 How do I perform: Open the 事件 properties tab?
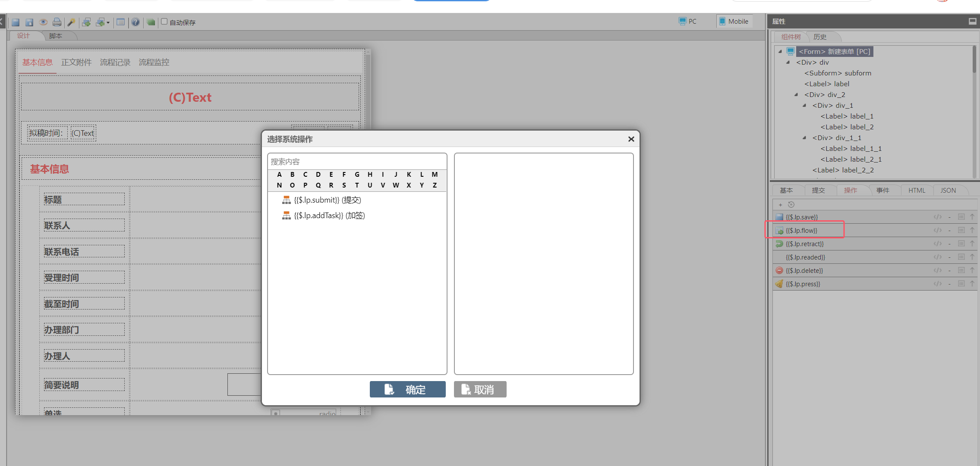tap(882, 190)
